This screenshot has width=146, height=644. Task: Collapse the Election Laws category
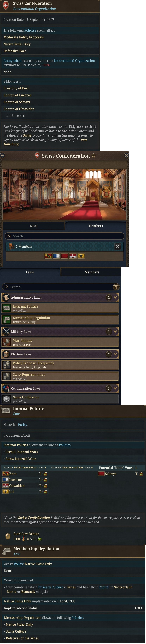tap(115, 354)
